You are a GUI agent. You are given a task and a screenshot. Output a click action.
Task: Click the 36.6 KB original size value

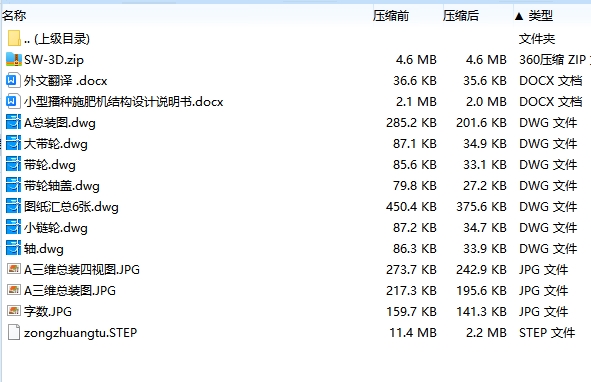[x=415, y=81]
